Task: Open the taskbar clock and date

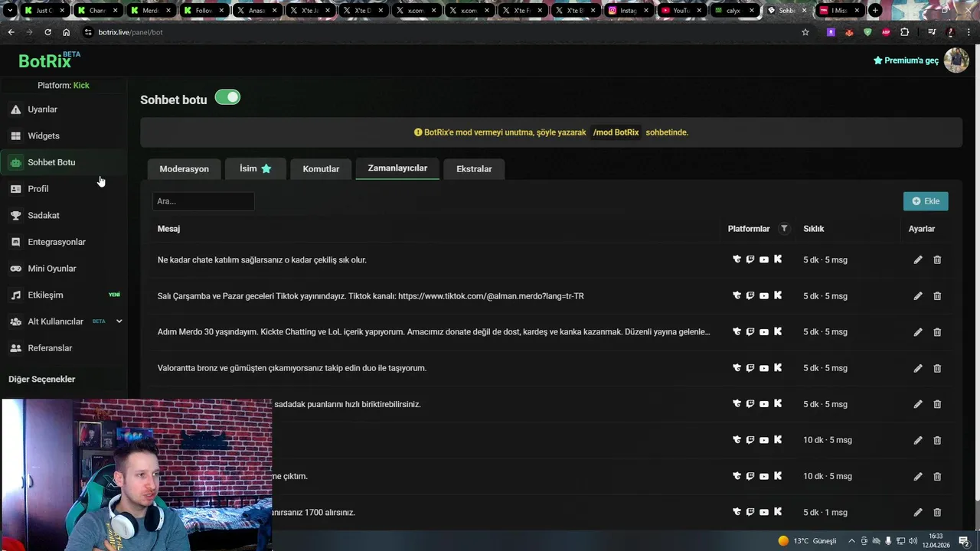Action: [x=936, y=541]
